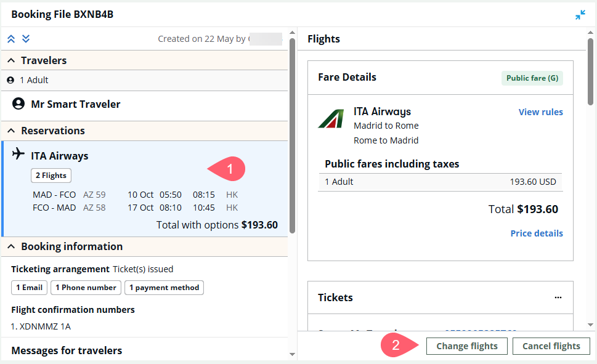Click the Madrid to Rome route text
This screenshot has width=597, height=364.
point(386,126)
